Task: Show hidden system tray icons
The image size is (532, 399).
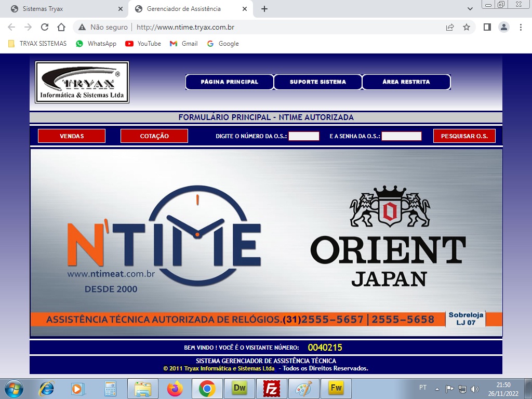Action: click(x=437, y=389)
